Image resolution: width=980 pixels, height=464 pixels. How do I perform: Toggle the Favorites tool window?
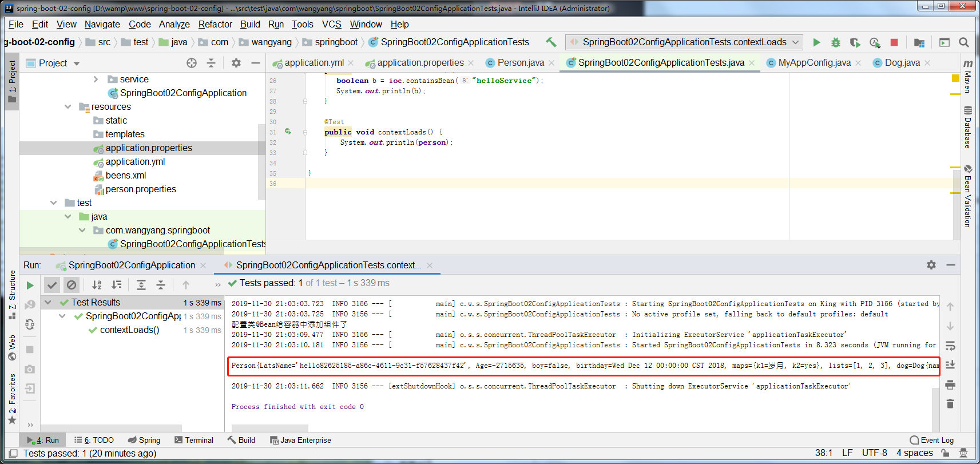[x=12, y=399]
